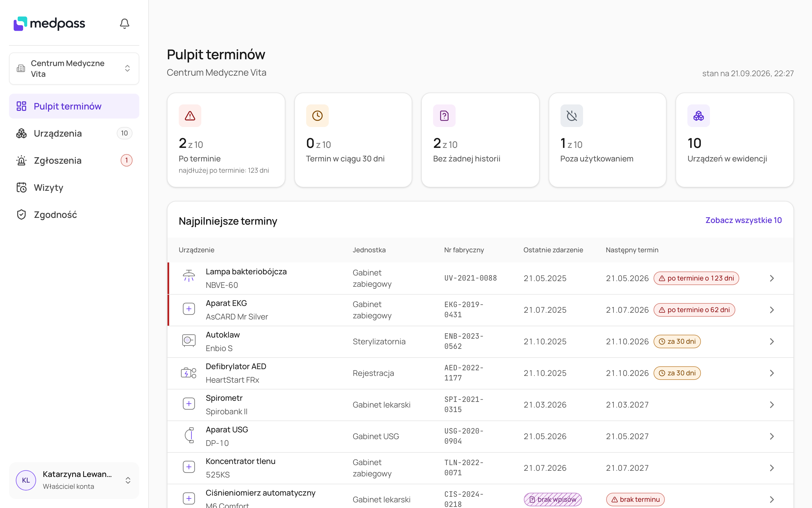
Task: Click the timer-off icon on Poza użytkowaniem card
Action: tap(572, 116)
